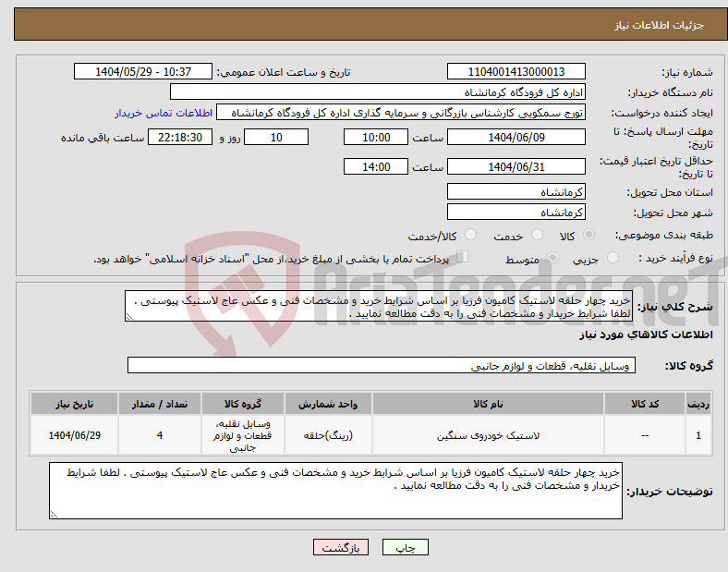Click the تاریخ نیاز column header
The width and height of the screenshot is (728, 572).
pos(74,404)
